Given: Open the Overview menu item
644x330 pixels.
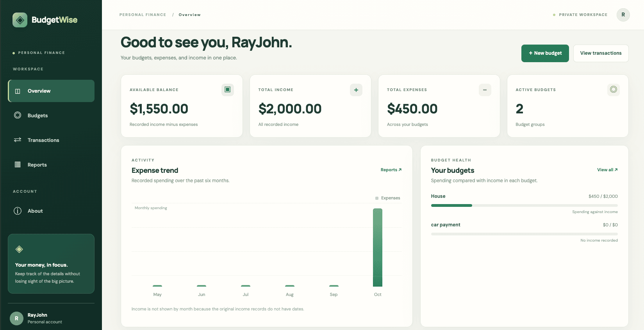Looking at the screenshot, I should click(x=51, y=91).
